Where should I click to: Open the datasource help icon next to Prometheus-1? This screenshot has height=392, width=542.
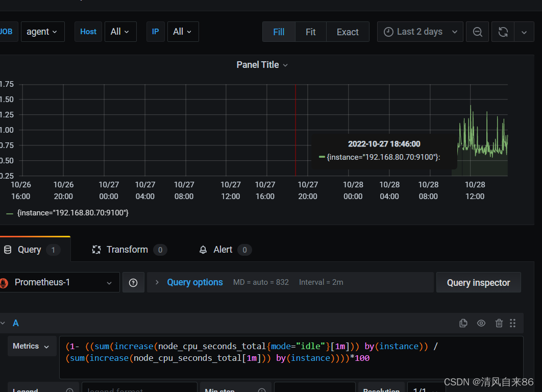coord(133,282)
